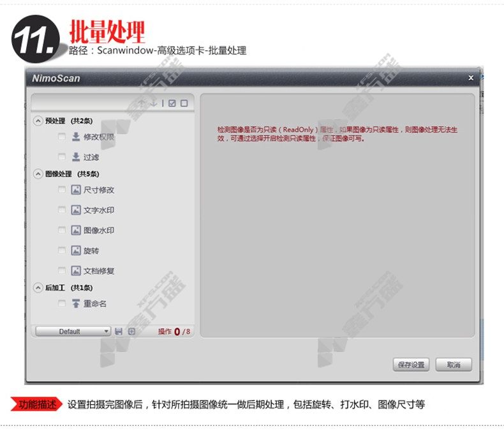
Task: Select the 图像水印 item label
Action: coord(99,231)
